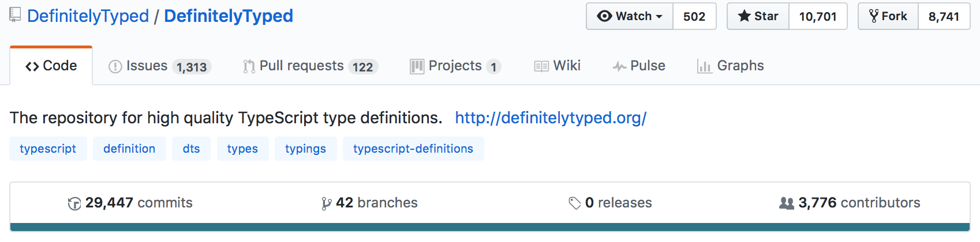Select the typescript topic tag

(x=48, y=149)
